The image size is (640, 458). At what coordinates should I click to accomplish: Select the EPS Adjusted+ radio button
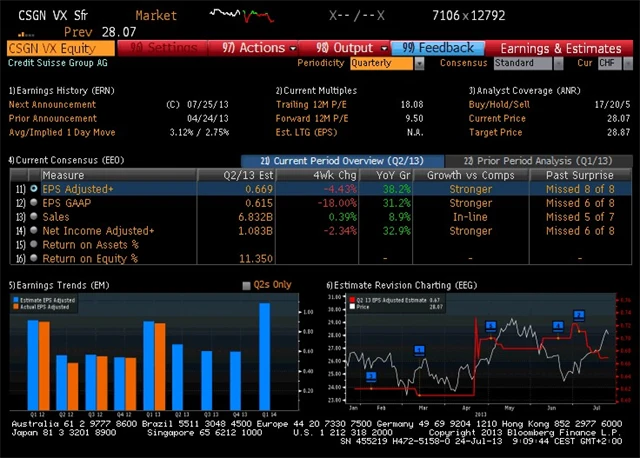click(34, 188)
